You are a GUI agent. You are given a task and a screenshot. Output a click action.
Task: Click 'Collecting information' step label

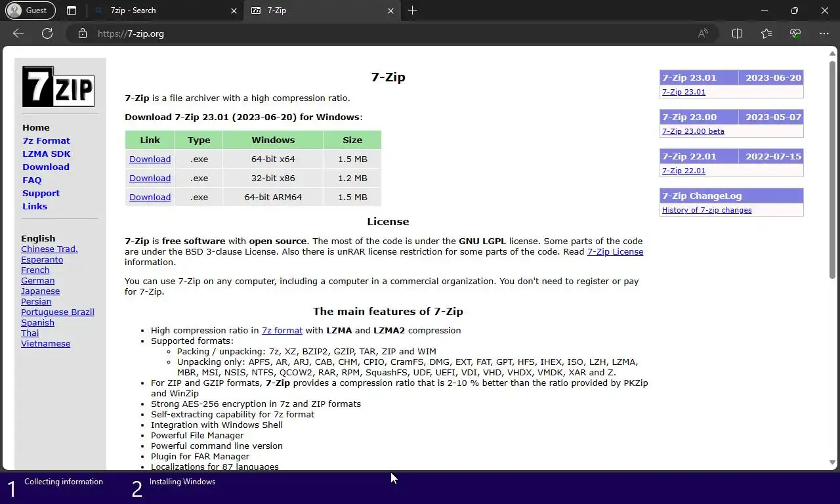[x=64, y=482]
